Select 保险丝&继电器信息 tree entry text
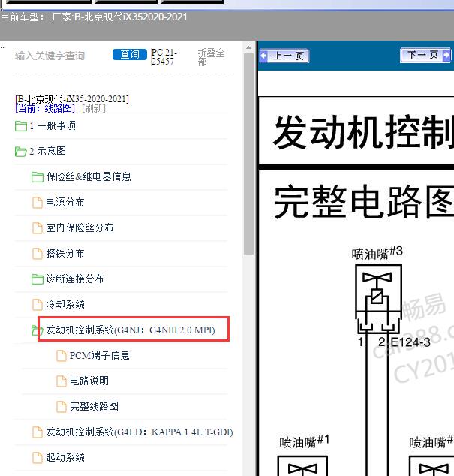This screenshot has width=454, height=476. 89,176
